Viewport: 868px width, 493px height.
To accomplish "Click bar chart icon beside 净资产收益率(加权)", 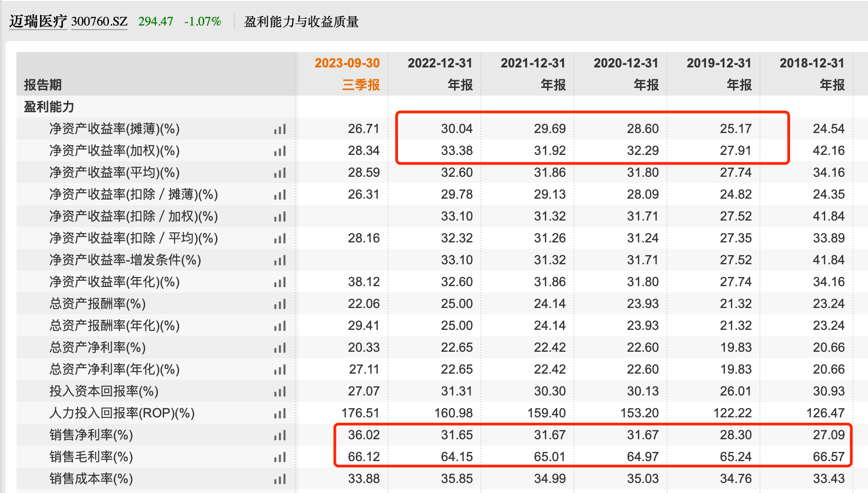I will point(281,151).
